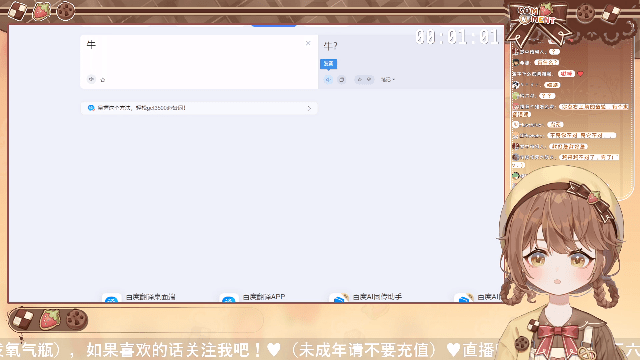
Task: Copy the translation result with copy icon
Action: coord(342,80)
